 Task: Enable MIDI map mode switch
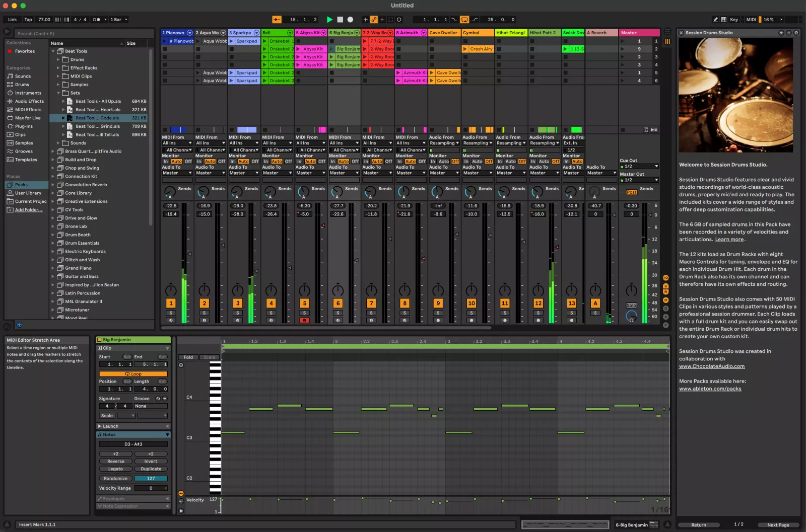coord(751,20)
